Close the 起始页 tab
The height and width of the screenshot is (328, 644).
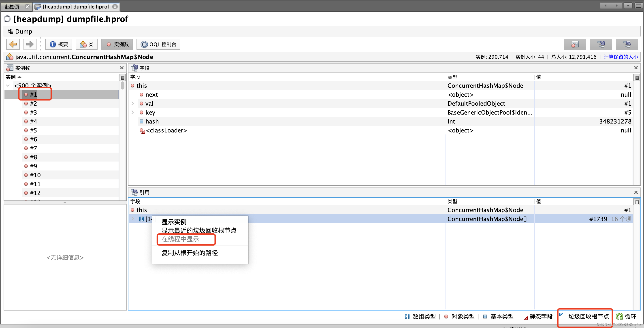pyautogui.click(x=27, y=6)
